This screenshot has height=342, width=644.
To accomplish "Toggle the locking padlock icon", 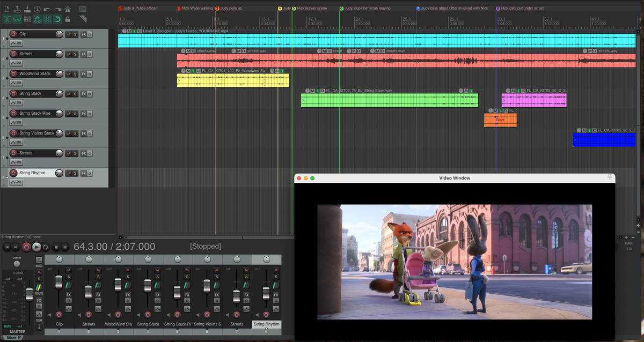I will 68,19.
